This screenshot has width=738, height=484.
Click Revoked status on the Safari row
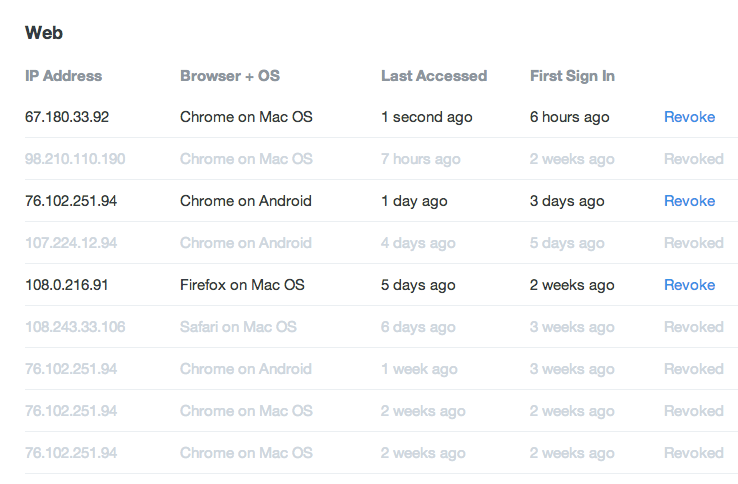693,327
